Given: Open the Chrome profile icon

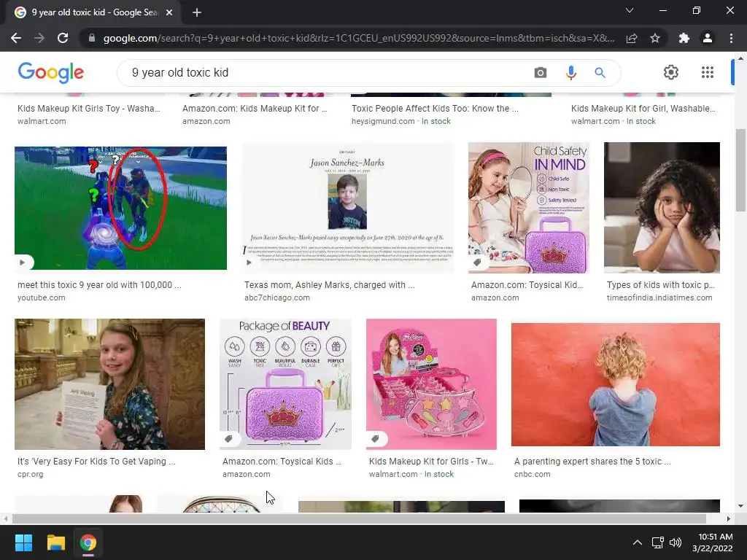Looking at the screenshot, I should (x=708, y=38).
